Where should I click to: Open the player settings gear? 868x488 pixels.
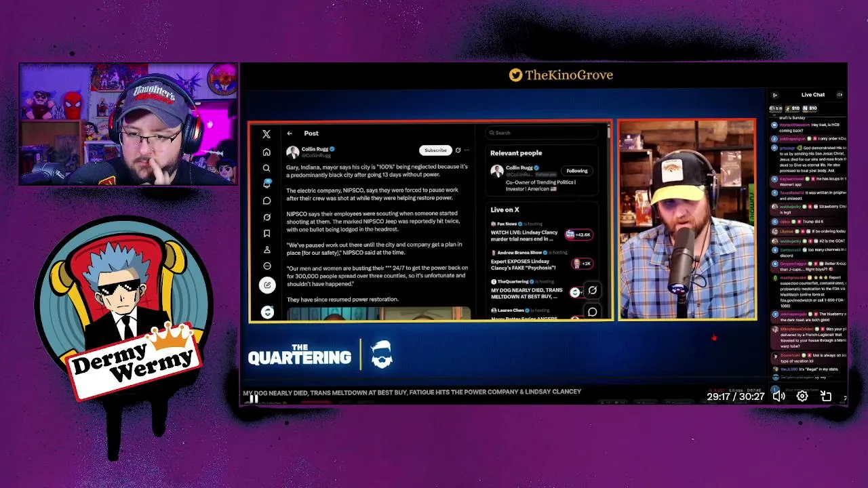pyautogui.click(x=802, y=396)
